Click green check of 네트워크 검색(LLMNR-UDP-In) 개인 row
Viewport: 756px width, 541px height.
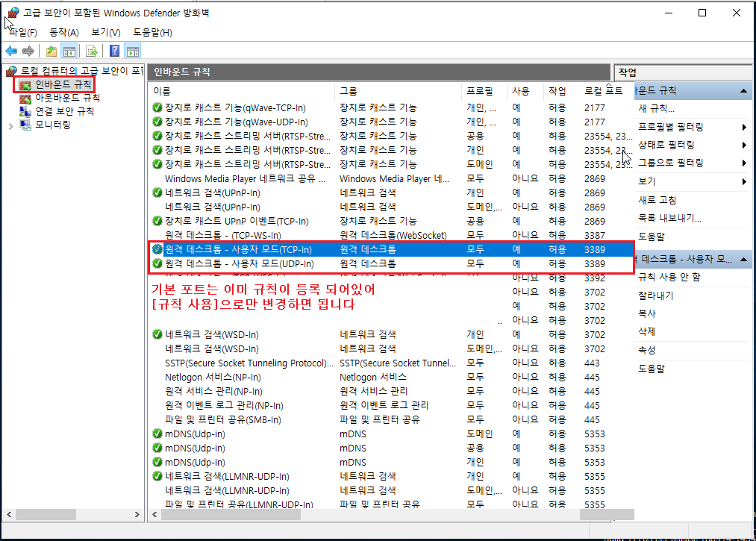point(157,476)
